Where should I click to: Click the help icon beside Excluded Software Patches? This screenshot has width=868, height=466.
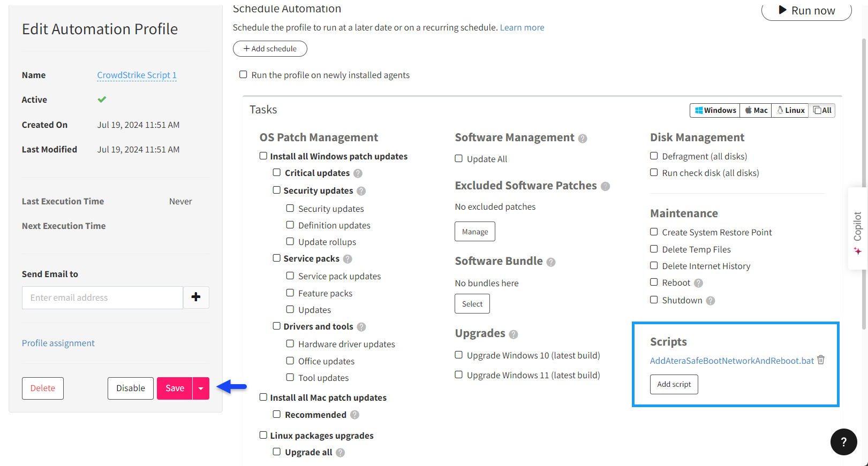click(x=605, y=186)
